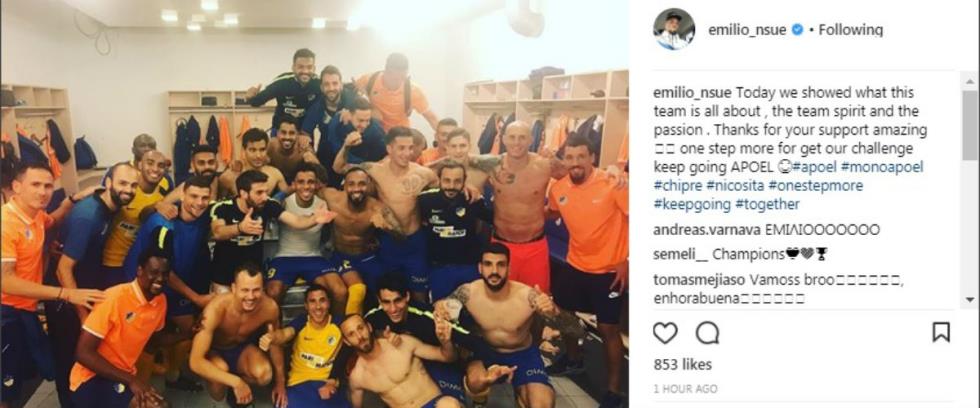Save post with bookmark icon
Image resolution: width=980 pixels, height=408 pixels.
point(941,332)
